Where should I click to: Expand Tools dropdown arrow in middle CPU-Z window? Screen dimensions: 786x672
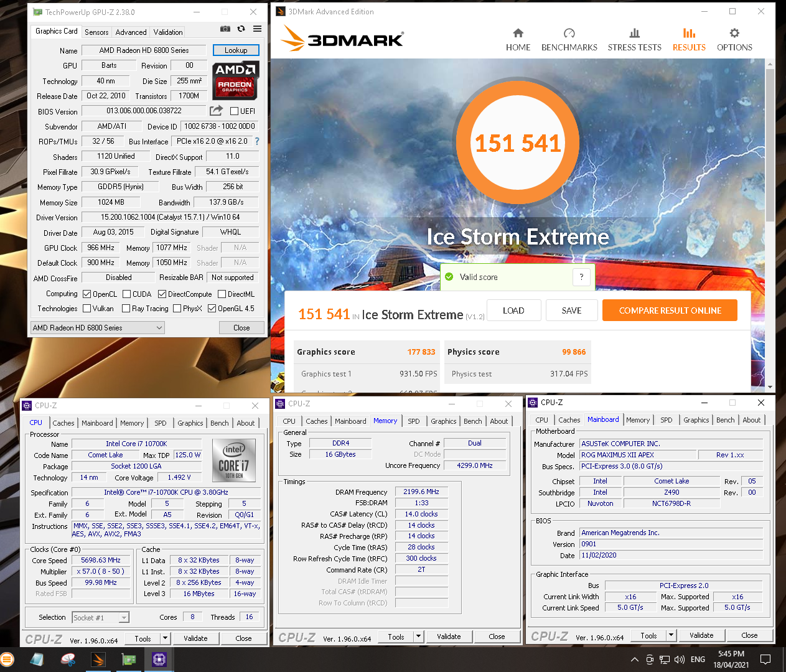[x=418, y=637]
